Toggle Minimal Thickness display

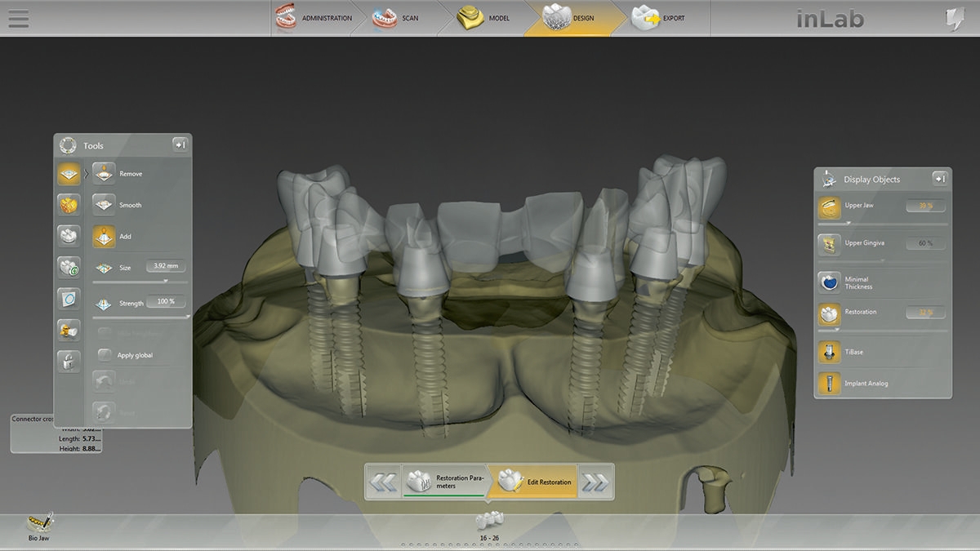coord(829,282)
